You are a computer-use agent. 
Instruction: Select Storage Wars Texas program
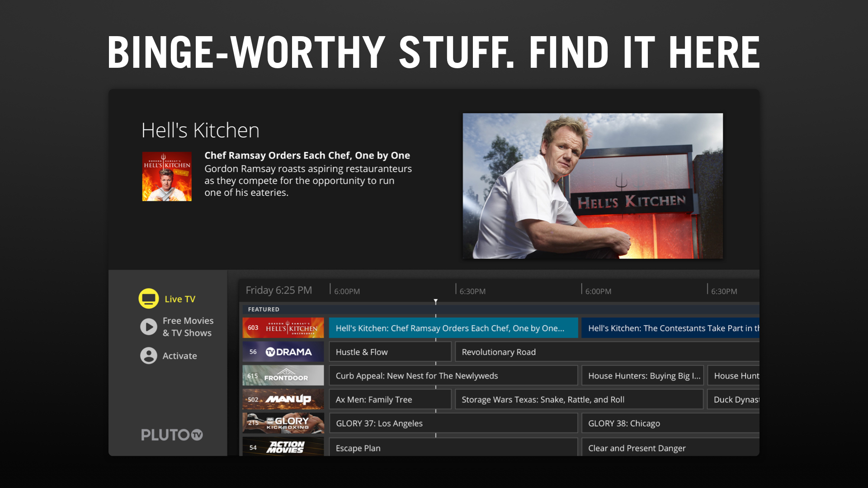579,399
